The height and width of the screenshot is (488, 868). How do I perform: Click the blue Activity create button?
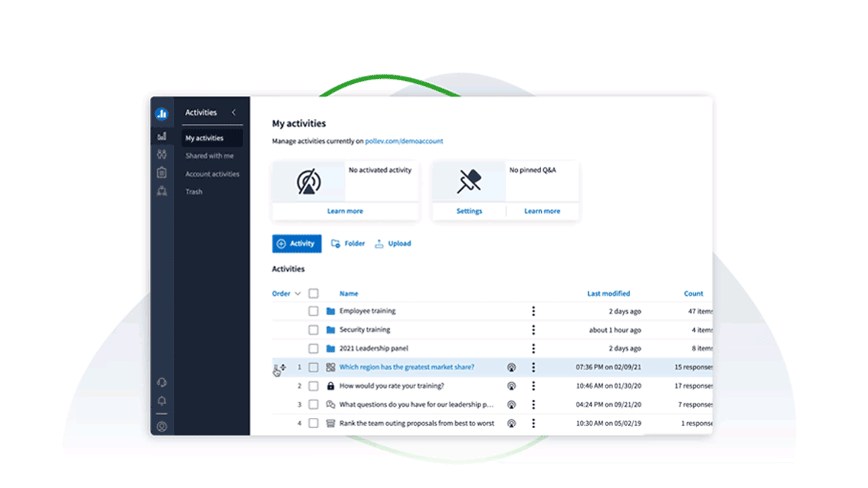(x=297, y=244)
